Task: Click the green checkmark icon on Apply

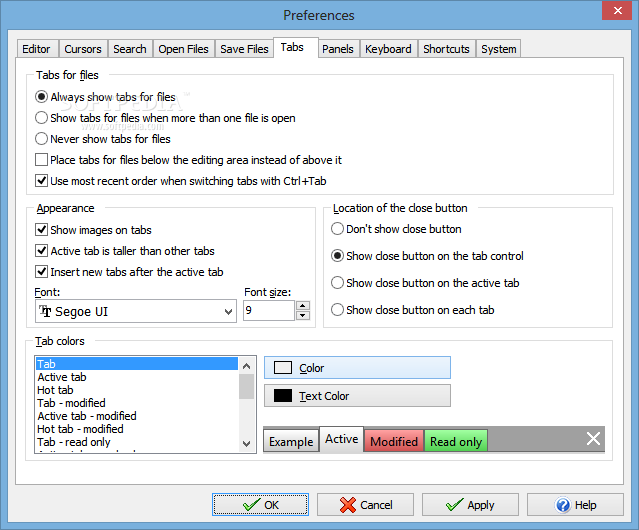Action: click(454, 505)
